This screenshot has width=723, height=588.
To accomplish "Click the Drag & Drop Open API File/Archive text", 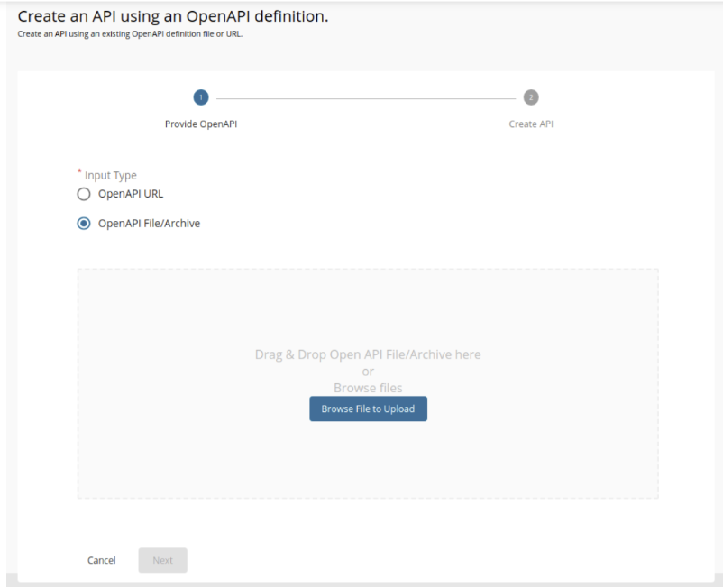I will click(x=368, y=354).
